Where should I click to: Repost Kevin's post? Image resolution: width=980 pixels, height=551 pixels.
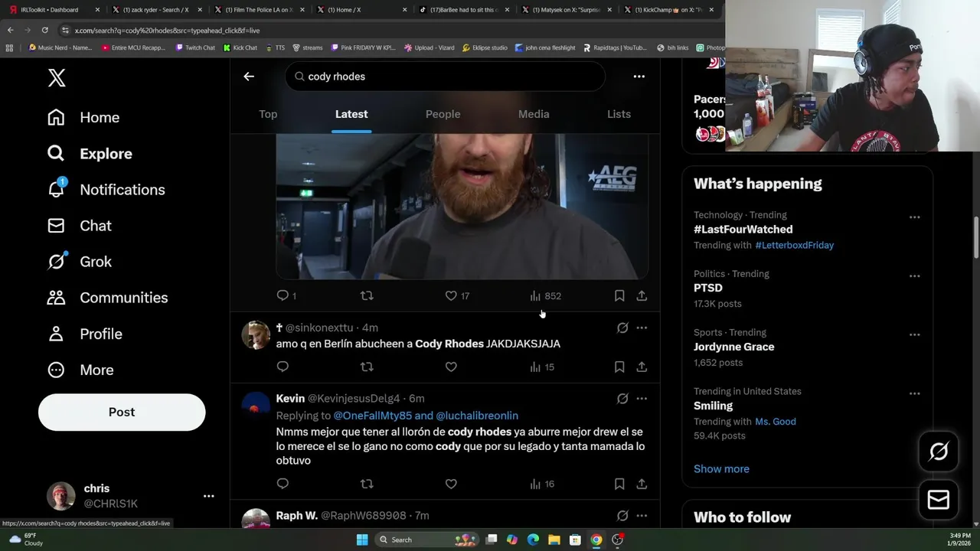pos(367,484)
